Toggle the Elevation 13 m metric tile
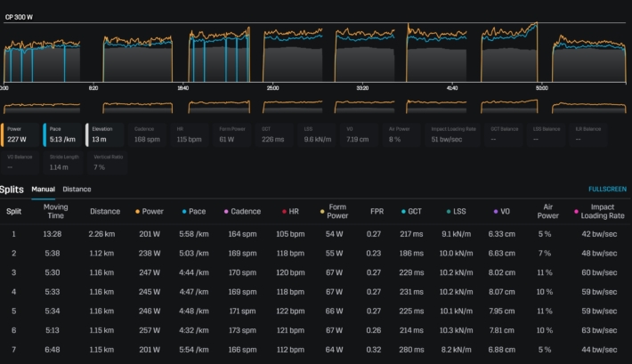Viewport: 632px width, 364px height. tap(105, 133)
